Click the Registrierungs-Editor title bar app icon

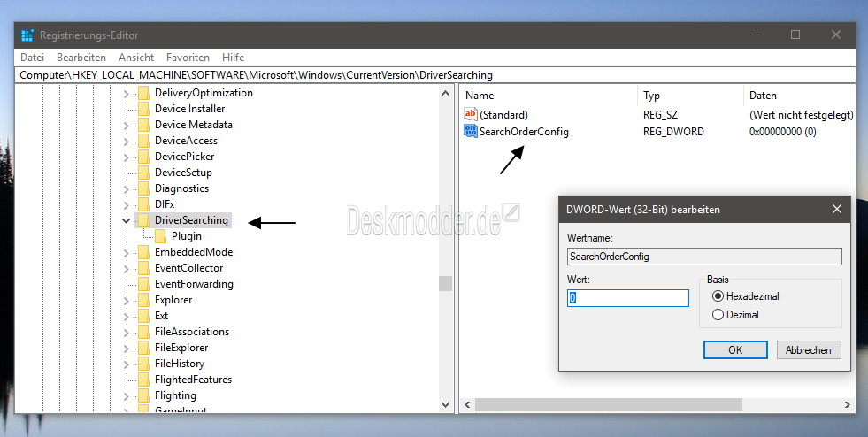pos(27,34)
